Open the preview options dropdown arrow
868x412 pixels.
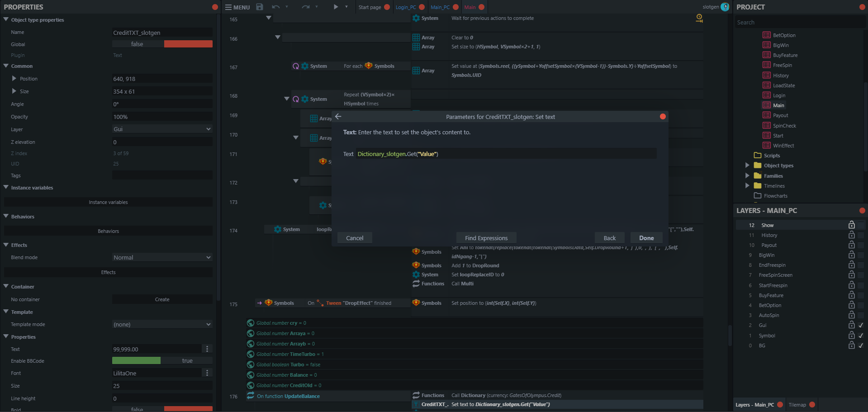coord(346,7)
